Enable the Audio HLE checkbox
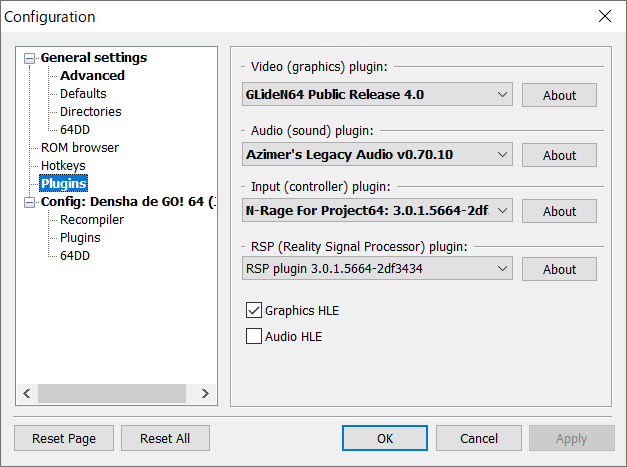 (254, 337)
